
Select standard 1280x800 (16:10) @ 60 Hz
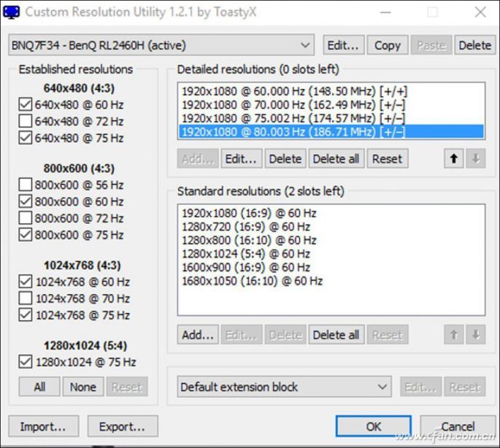click(331, 240)
